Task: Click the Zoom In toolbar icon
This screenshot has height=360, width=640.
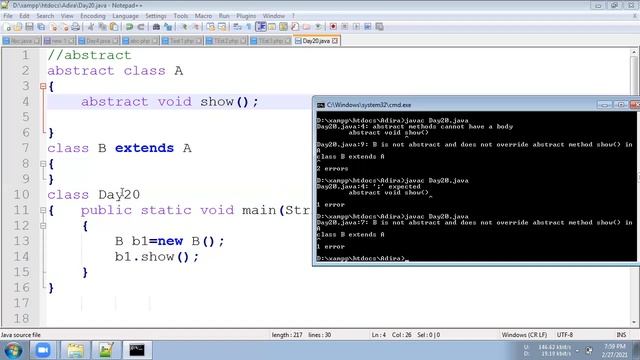Action: click(x=184, y=27)
